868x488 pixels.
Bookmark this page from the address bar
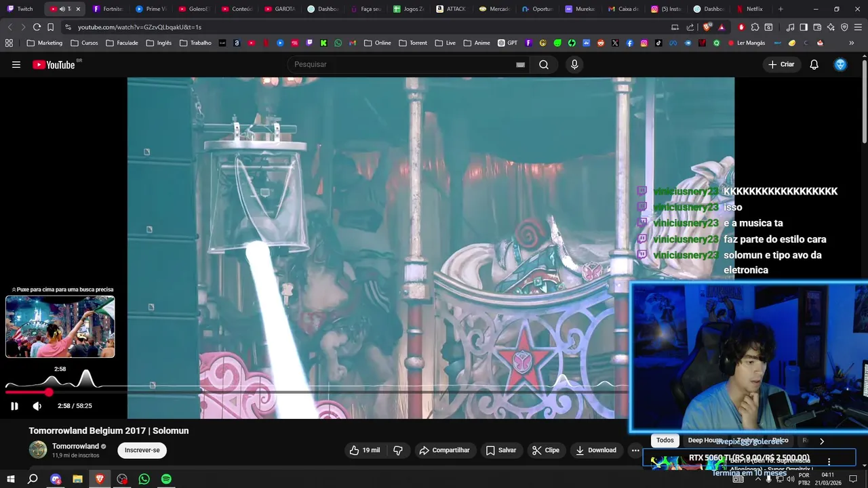coord(50,27)
